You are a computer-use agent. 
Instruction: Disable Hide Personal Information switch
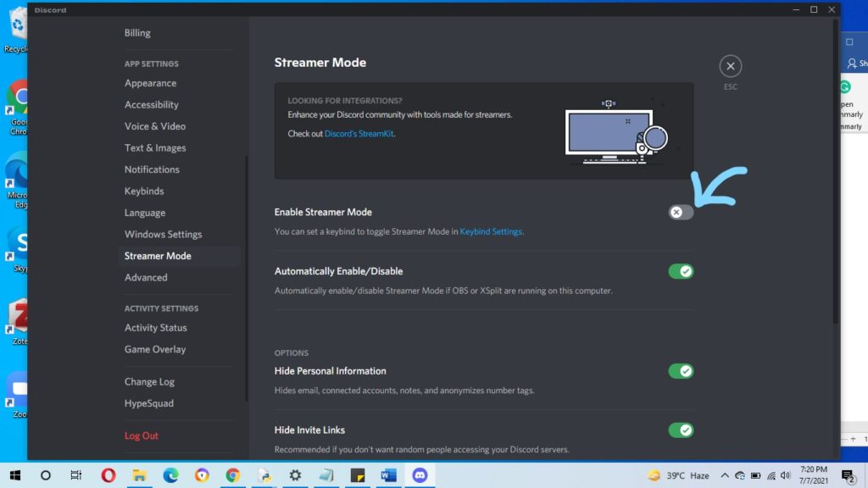point(681,371)
